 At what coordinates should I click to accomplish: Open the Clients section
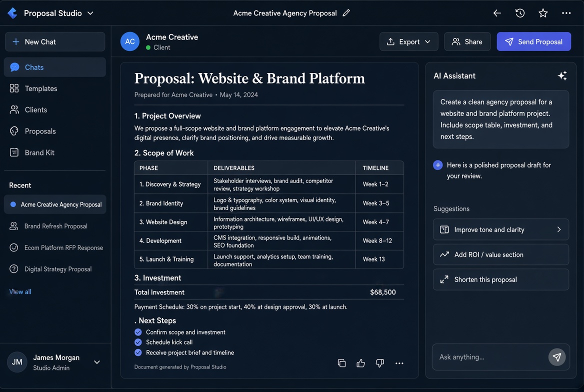55,109
